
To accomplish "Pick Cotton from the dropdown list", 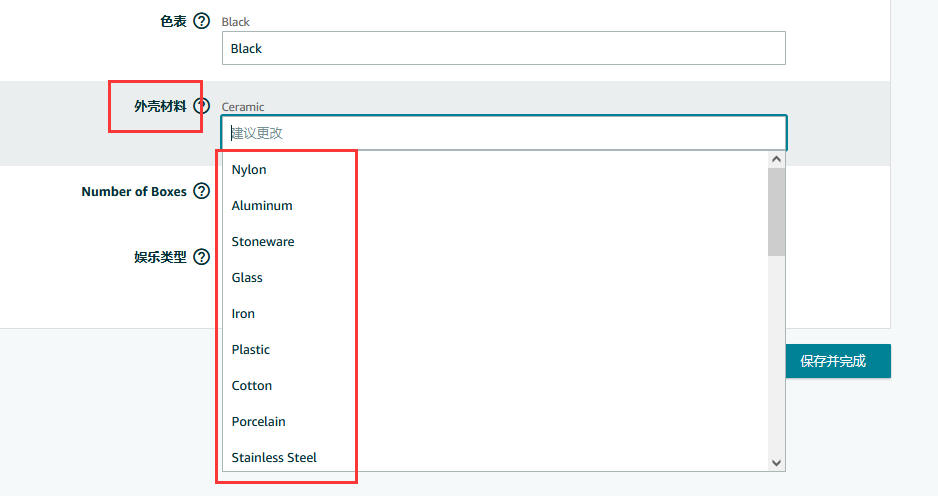I will pyautogui.click(x=252, y=386).
